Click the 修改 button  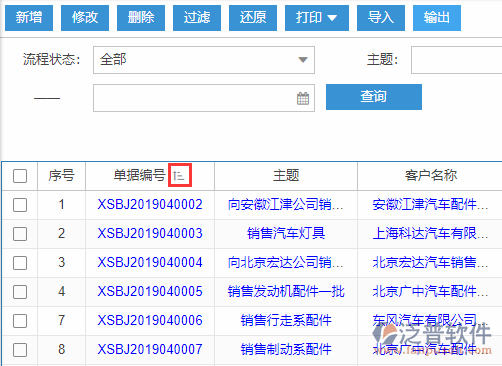pos(85,18)
